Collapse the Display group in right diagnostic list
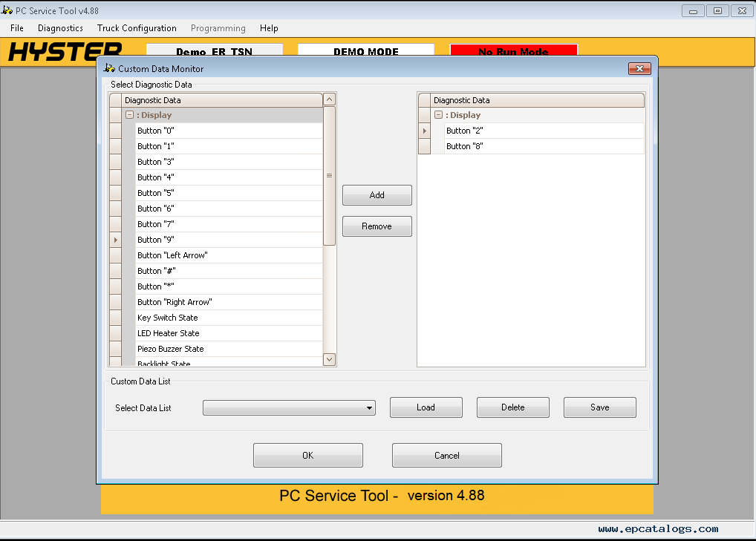 437,115
